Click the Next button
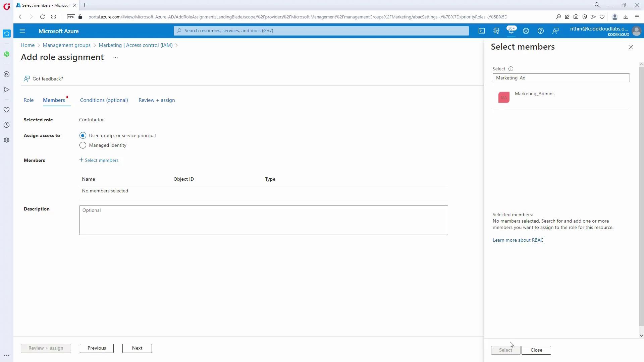 137,348
